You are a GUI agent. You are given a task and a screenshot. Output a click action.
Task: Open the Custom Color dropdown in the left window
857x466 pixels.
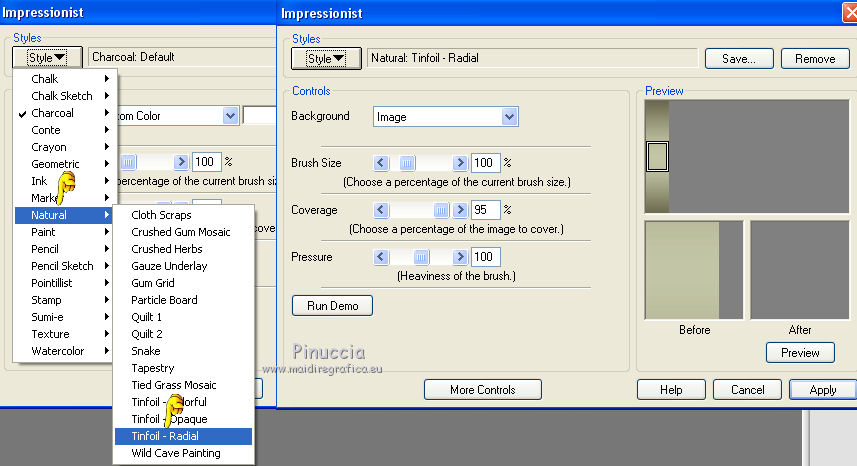pyautogui.click(x=230, y=116)
